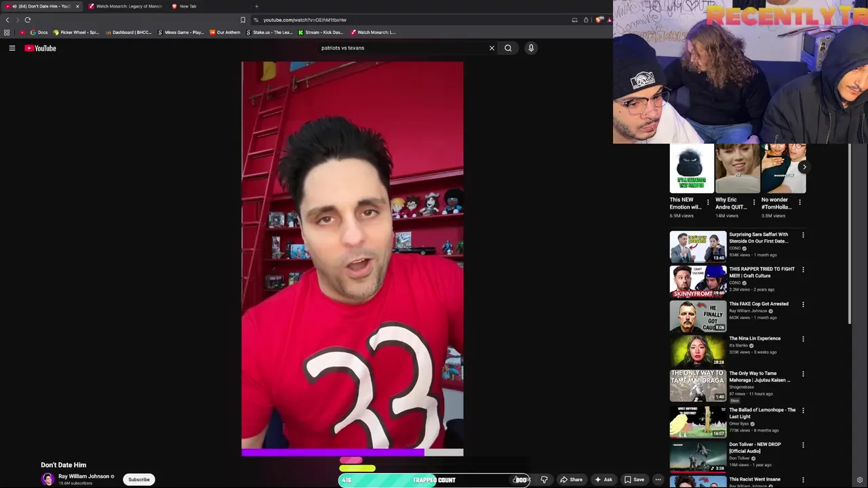Clear the search text with the X icon
The width and height of the screenshot is (868, 488).
492,48
